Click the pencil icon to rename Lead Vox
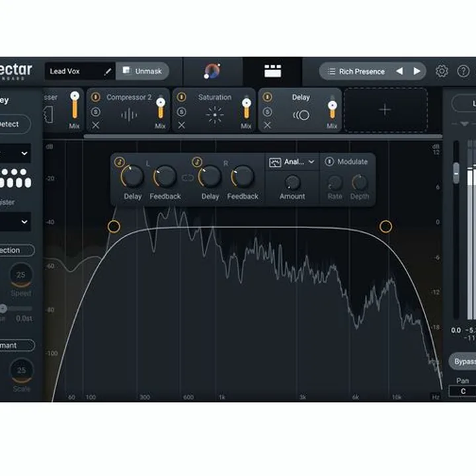This screenshot has height=476, width=476. coord(108,71)
